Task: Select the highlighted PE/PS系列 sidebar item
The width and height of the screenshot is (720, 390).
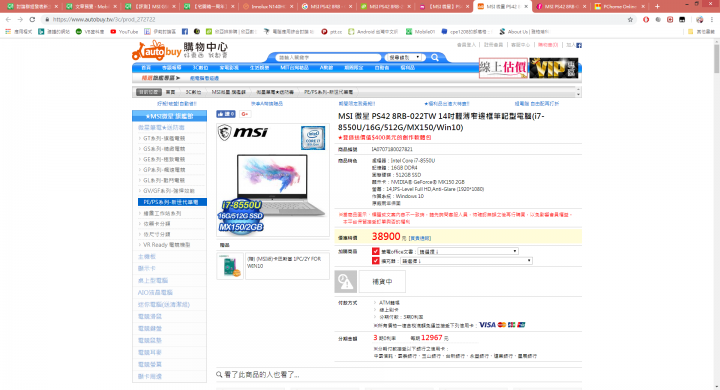Action: [x=172, y=202]
